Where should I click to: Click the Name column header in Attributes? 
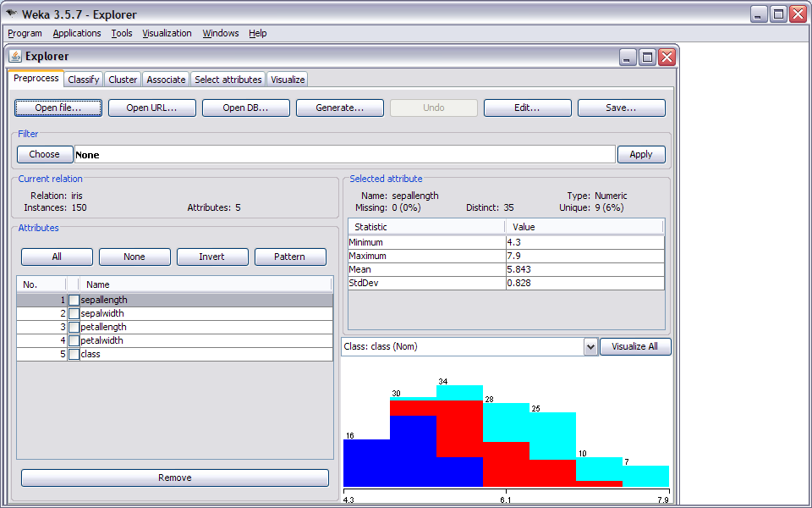pos(206,284)
